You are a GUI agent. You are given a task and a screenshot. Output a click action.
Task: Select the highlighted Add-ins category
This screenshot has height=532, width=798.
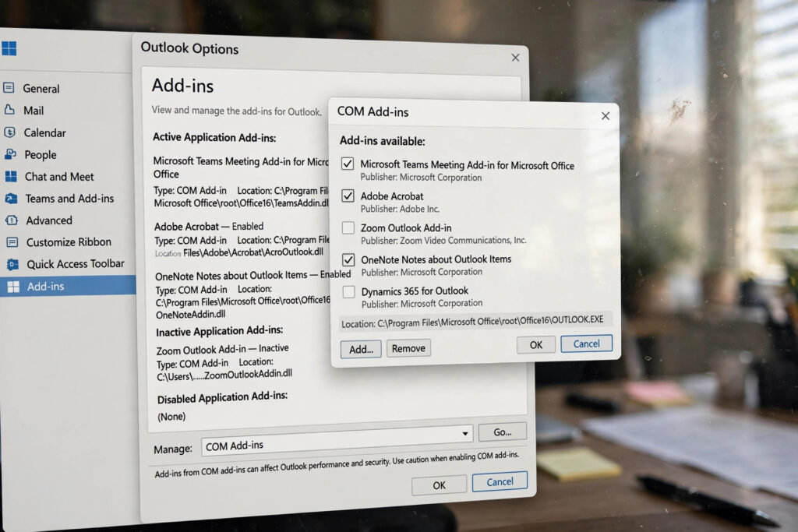pos(69,286)
